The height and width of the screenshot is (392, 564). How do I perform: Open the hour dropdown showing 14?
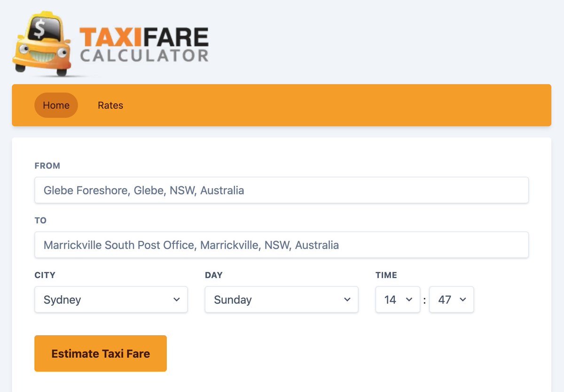[x=398, y=300]
